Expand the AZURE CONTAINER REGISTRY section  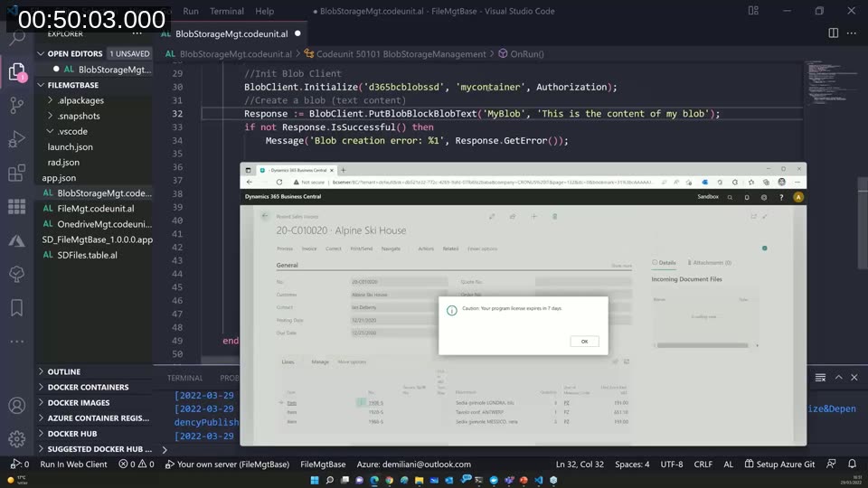coord(98,418)
